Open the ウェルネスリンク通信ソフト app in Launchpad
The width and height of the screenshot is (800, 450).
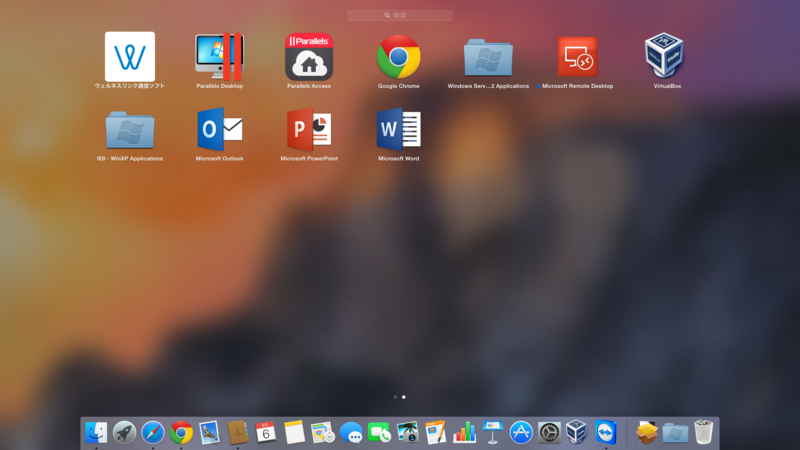(x=130, y=57)
